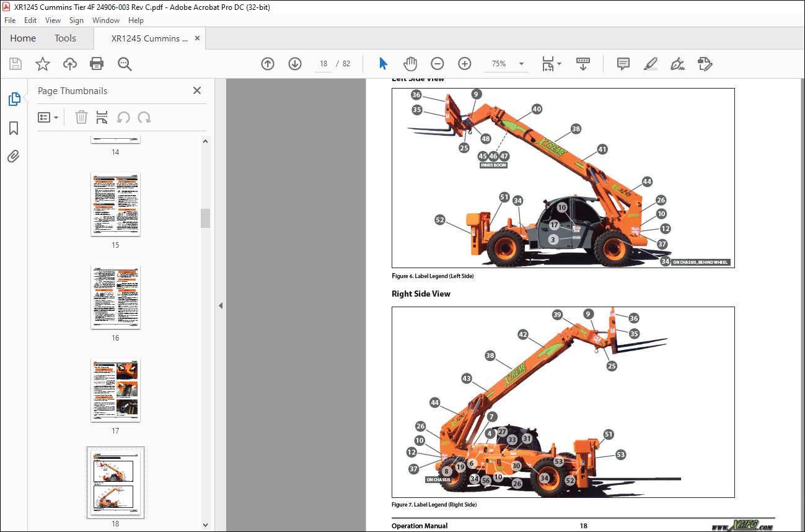Open the File menu
The width and height of the screenshot is (805, 532).
tap(10, 20)
